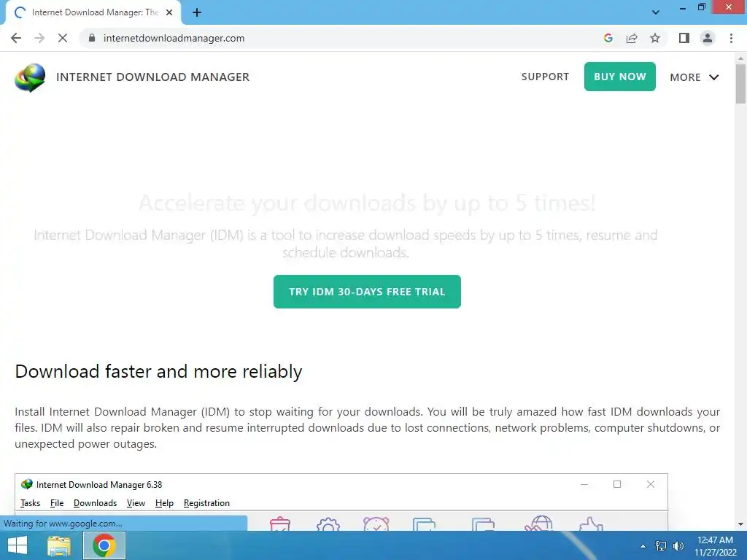Open the Windows Start menu
The image size is (747, 560).
18,545
